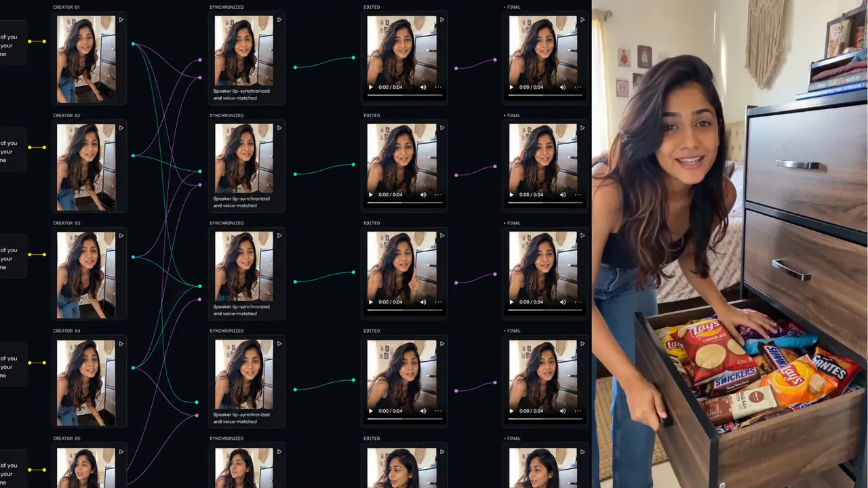Click the seek bar of Creator 02 row's Final video

point(546,203)
